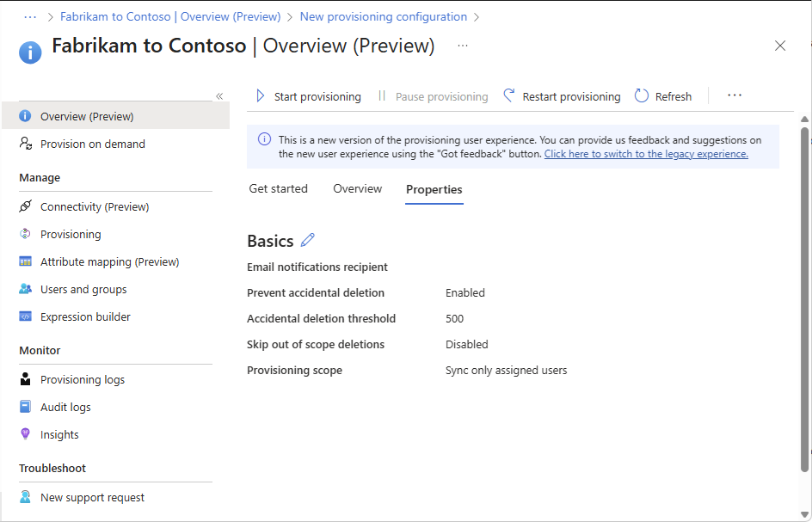Click 'Email notifications recipient' label

tap(317, 267)
